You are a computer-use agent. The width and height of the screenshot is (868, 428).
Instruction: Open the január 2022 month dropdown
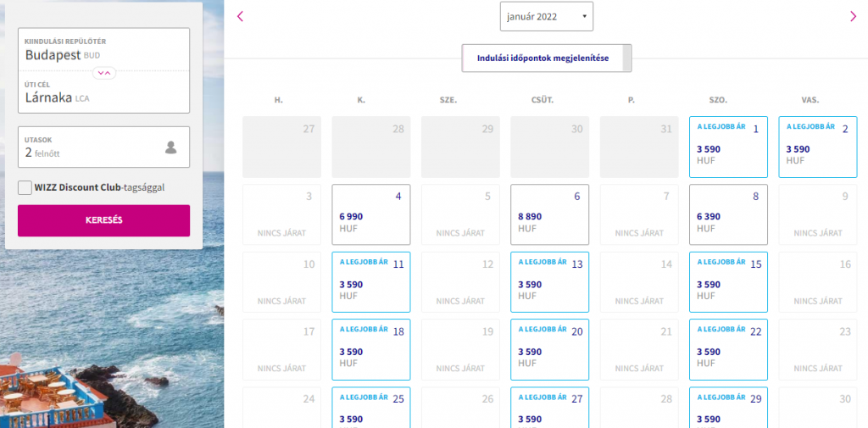[547, 17]
